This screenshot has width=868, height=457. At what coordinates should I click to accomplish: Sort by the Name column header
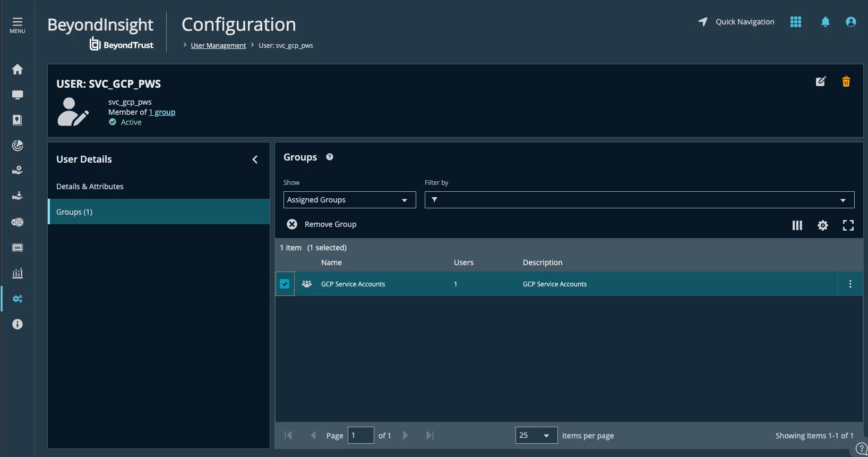(331, 263)
